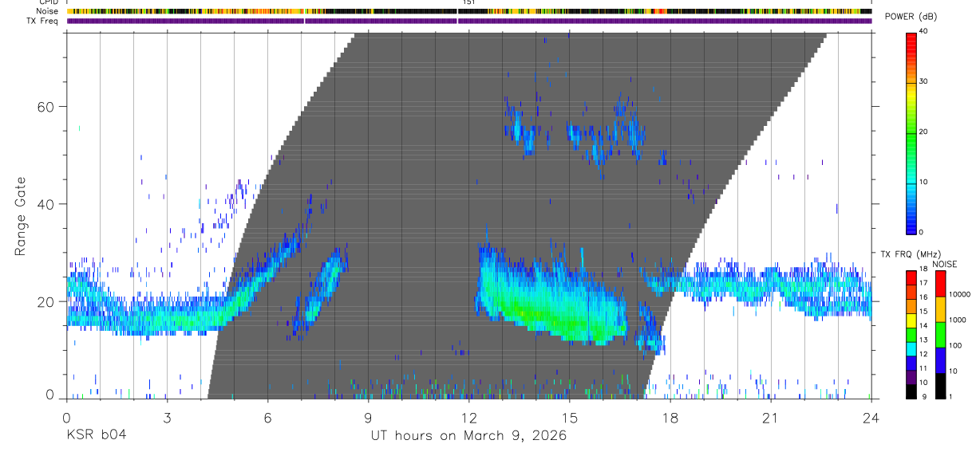Click the 21 tick on UT hours axis

[771, 418]
